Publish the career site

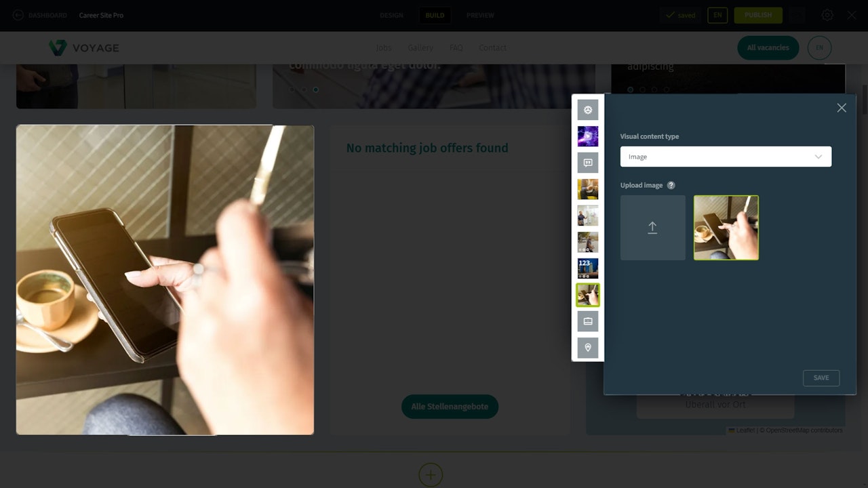[758, 15]
